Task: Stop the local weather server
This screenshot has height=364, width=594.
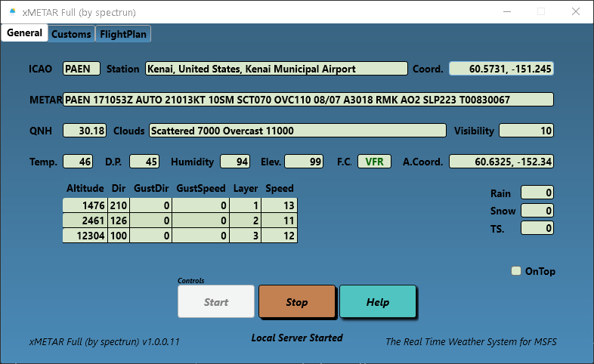Action: [297, 301]
